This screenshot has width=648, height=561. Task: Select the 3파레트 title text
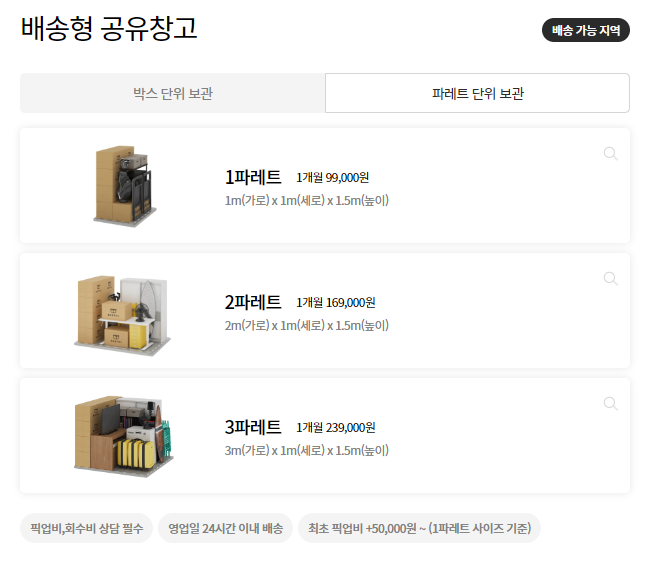253,427
